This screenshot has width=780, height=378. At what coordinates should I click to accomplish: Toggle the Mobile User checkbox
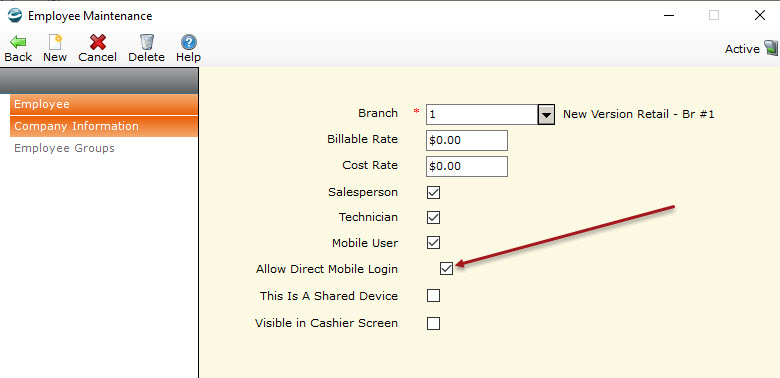433,243
